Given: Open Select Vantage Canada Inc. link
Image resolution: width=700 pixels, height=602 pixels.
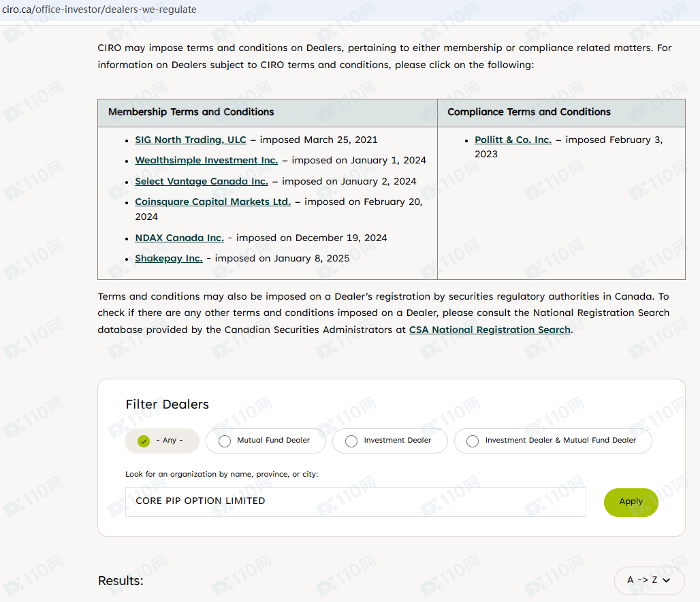Looking at the screenshot, I should coord(202,181).
